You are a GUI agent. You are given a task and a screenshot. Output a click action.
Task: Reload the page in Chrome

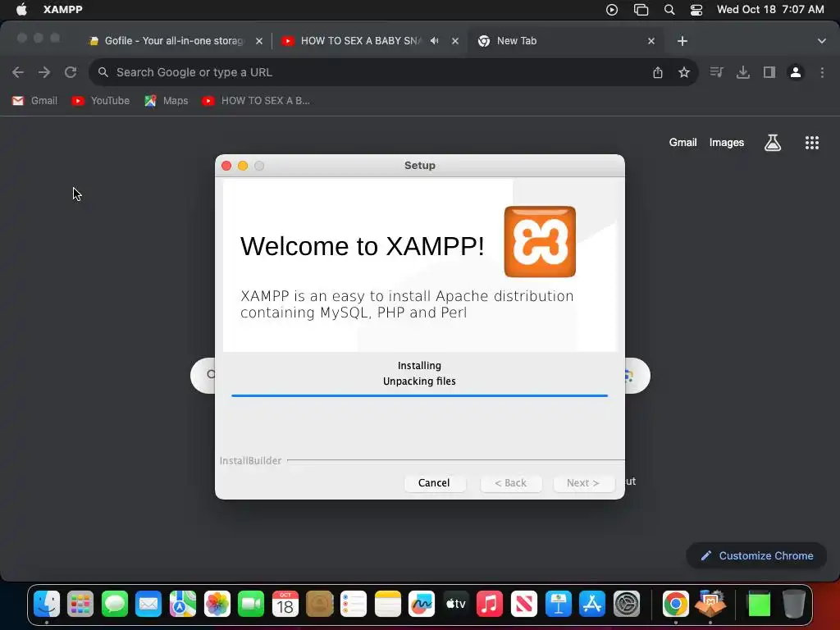pyautogui.click(x=71, y=72)
